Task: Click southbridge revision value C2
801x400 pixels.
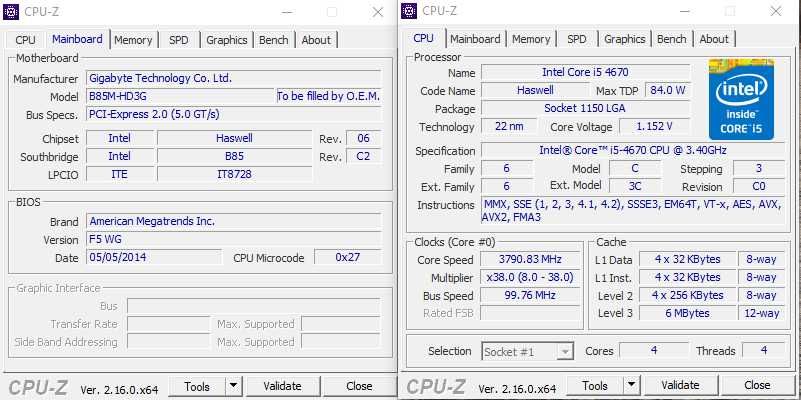Action: point(363,156)
